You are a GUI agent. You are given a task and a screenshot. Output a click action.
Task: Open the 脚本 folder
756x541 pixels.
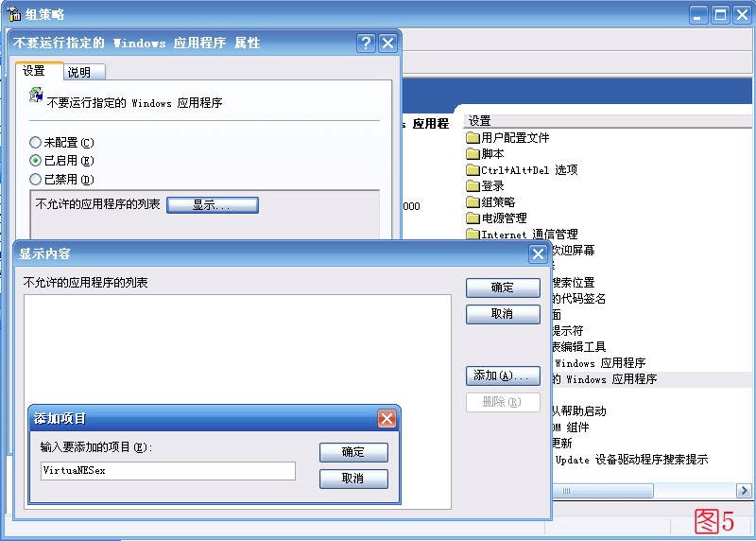click(x=492, y=154)
